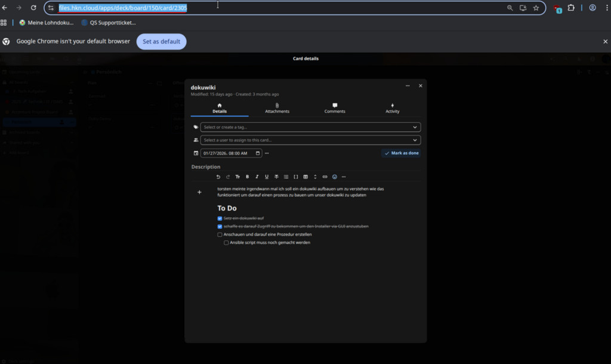Check 'Anschauen und darauf eine Prozedur erstellen'
Image resolution: width=611 pixels, height=364 pixels.
point(220,235)
